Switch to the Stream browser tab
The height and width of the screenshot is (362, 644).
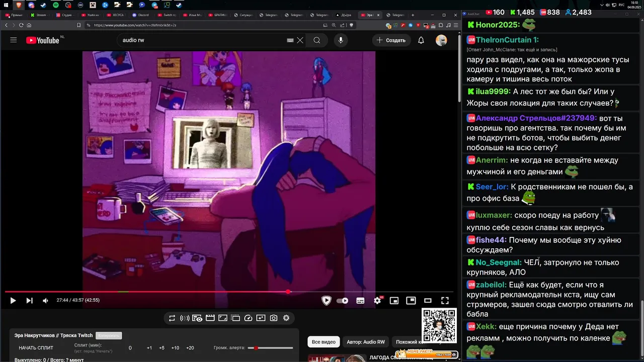(39, 15)
